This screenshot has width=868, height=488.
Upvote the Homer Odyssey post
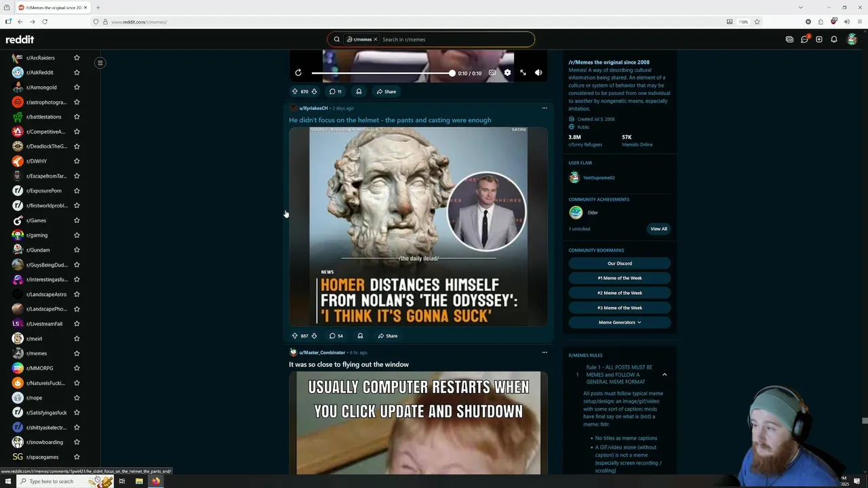(295, 335)
